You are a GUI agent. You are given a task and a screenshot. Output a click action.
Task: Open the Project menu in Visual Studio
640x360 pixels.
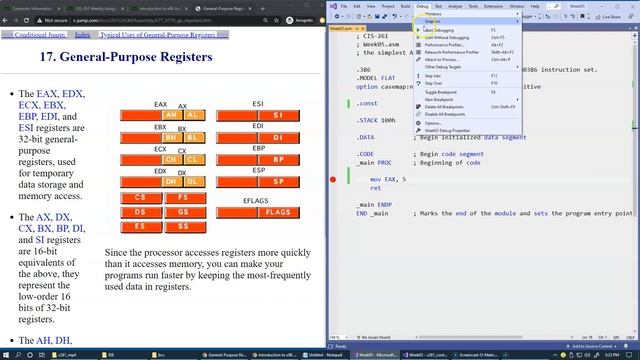(388, 6)
